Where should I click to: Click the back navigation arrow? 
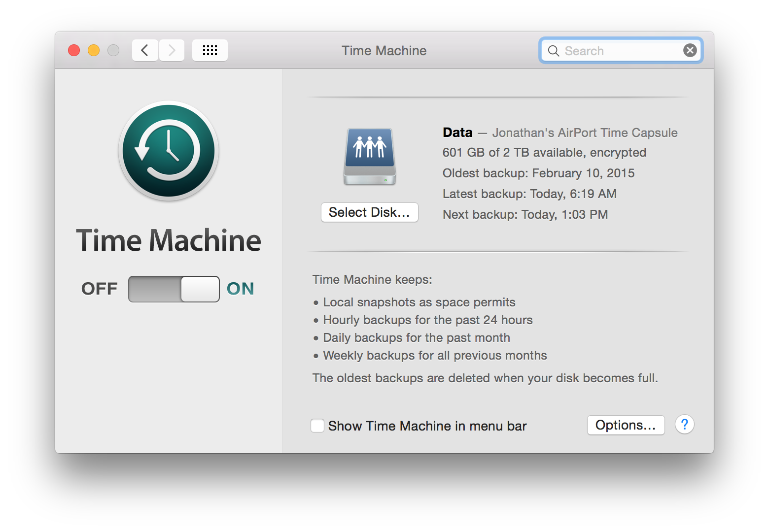(x=144, y=50)
